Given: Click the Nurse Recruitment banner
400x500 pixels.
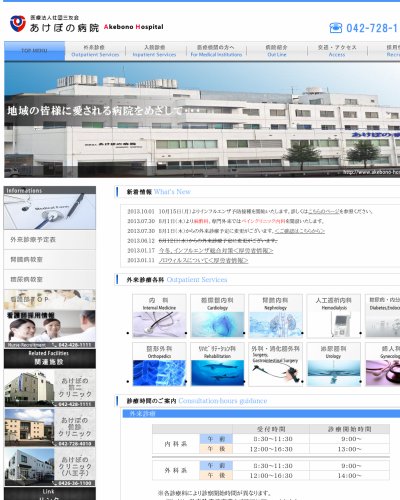Looking at the screenshot, I should click(x=50, y=329).
